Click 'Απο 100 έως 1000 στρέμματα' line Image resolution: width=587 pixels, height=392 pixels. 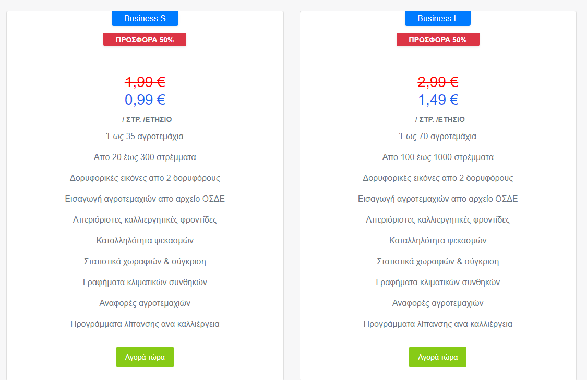(x=438, y=157)
